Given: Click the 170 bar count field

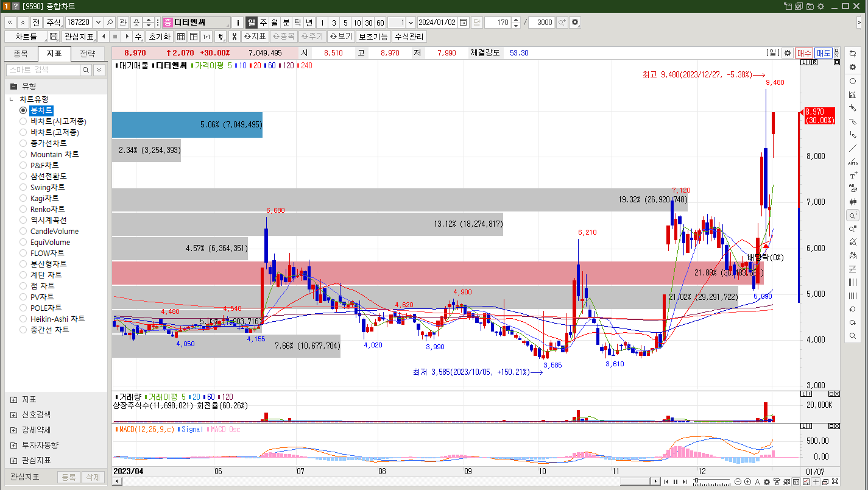Looking at the screenshot, I should click(x=497, y=22).
